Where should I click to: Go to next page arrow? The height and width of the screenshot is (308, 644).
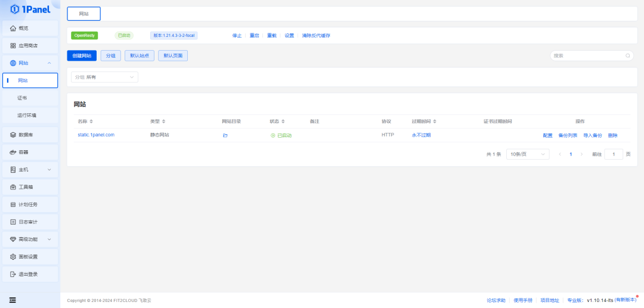581,154
